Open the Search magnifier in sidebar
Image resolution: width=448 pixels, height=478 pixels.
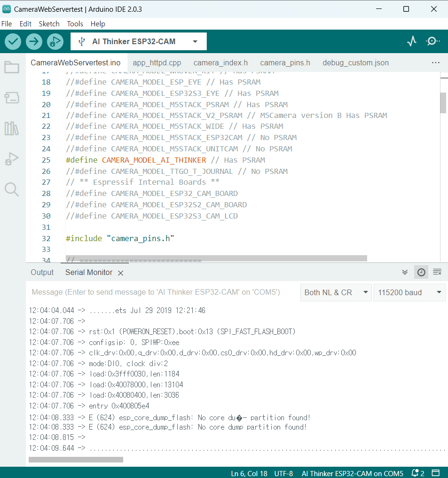12,189
